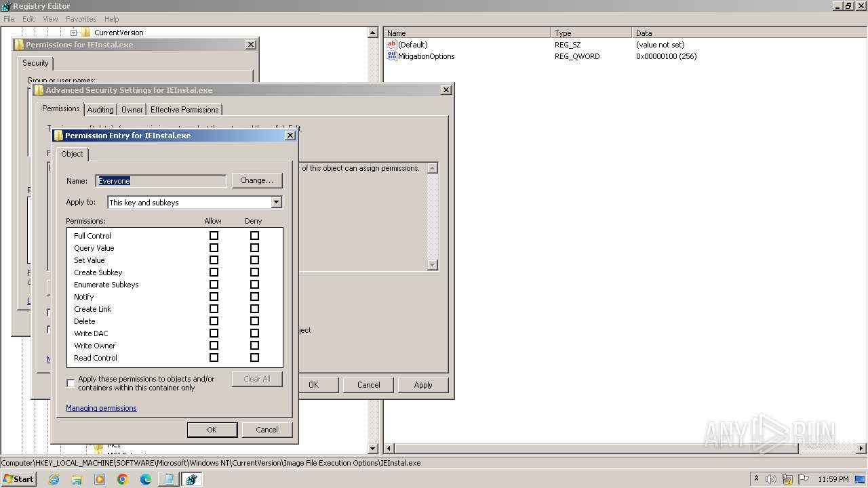
Task: Cancel the Permission Entry dialog
Action: (x=267, y=430)
